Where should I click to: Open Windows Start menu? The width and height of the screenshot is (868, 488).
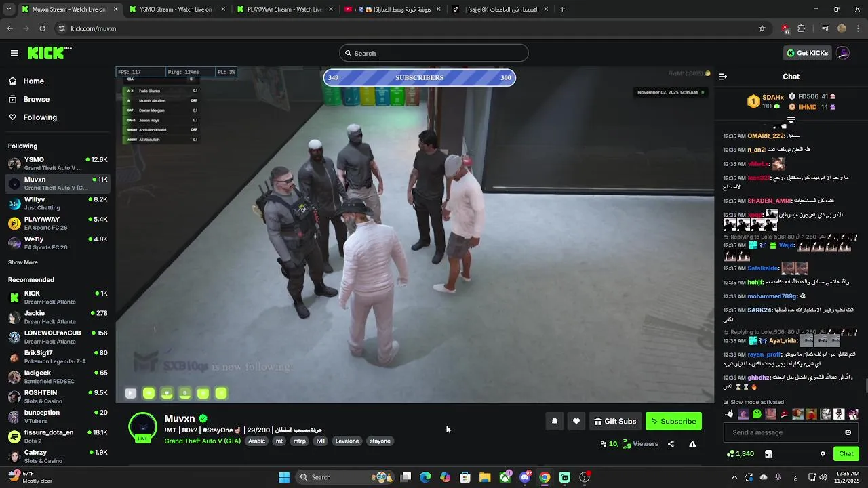[283, 477]
